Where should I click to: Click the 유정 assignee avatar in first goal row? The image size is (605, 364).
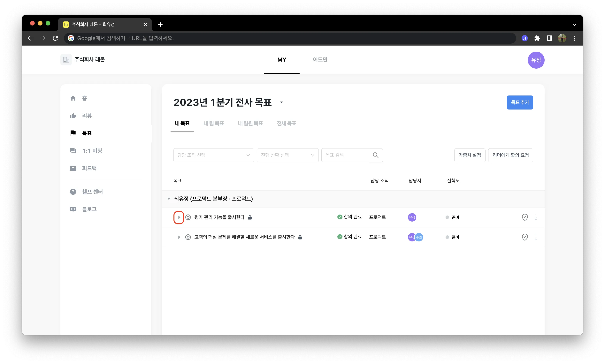pos(412,217)
